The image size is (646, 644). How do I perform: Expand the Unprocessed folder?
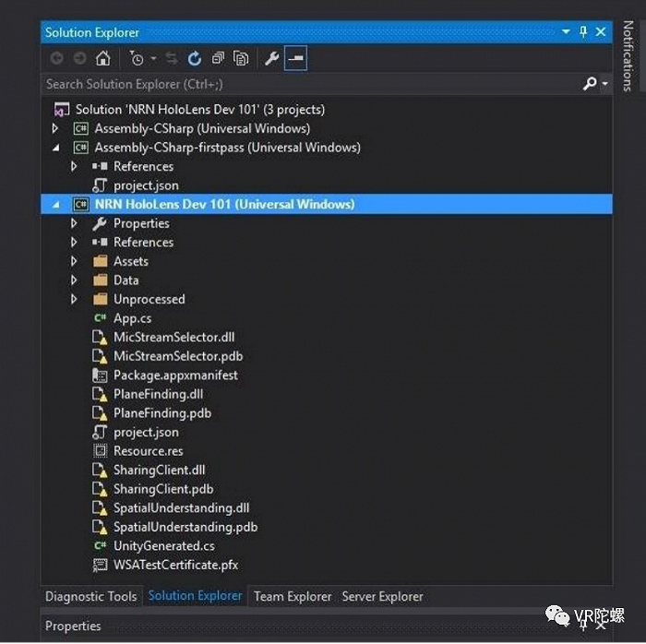tap(74, 299)
